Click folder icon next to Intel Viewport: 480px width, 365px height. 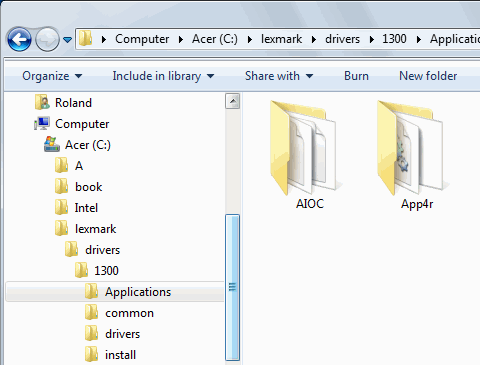coord(62,207)
